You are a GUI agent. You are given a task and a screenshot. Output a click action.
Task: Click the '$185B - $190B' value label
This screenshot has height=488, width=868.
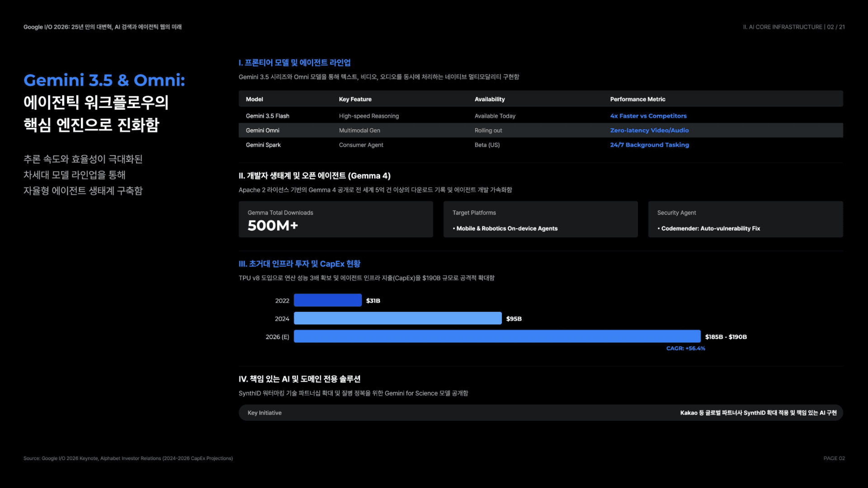tap(726, 337)
